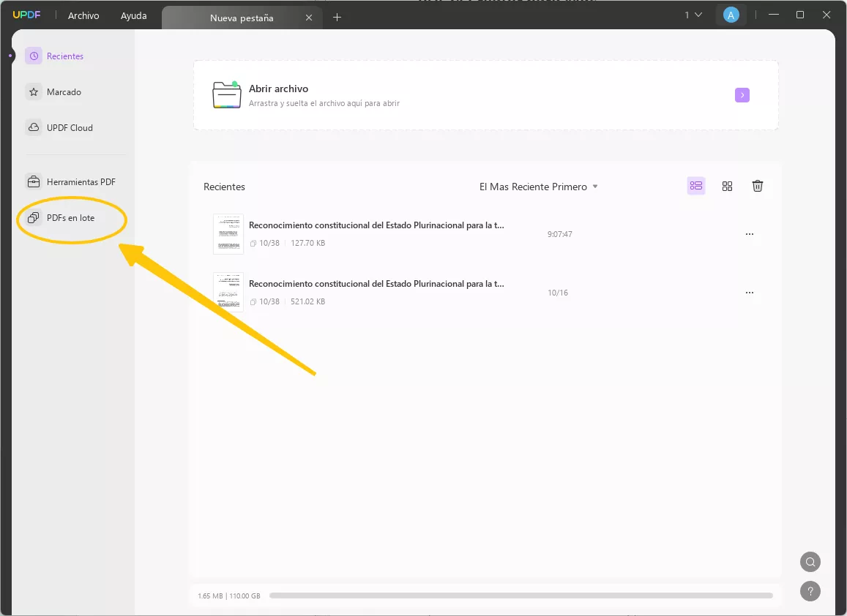Click the Abrir archivo folder icon
The height and width of the screenshot is (616, 847).
pos(227,95)
